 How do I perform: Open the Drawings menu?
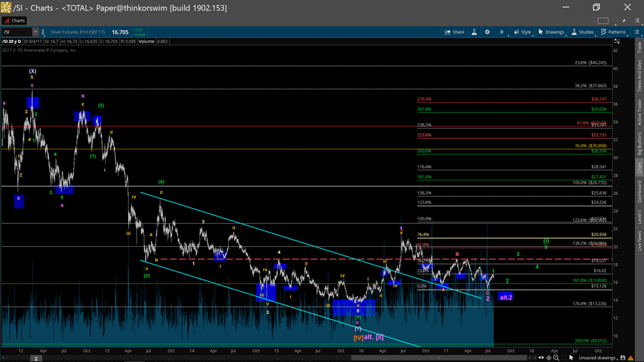pos(551,32)
